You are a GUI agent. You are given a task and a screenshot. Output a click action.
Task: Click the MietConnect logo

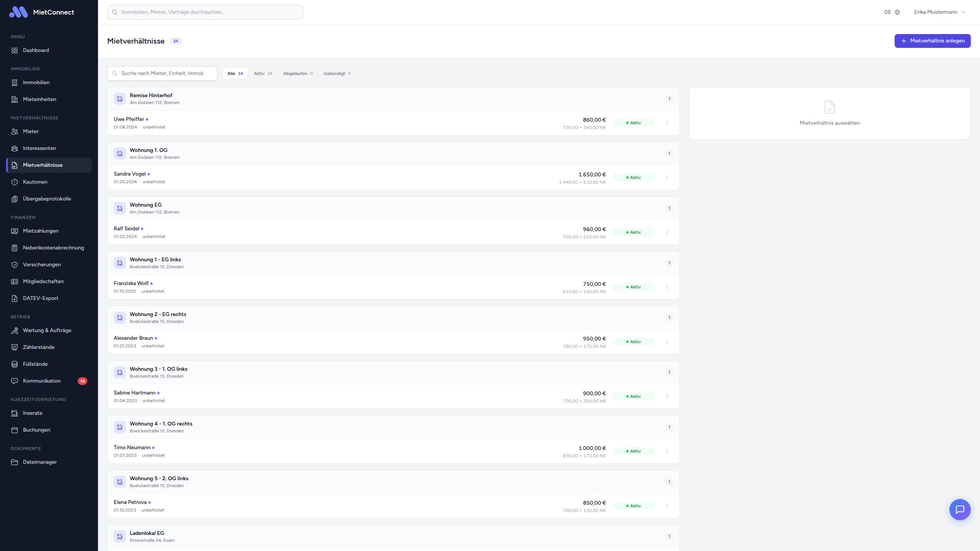(18, 12)
